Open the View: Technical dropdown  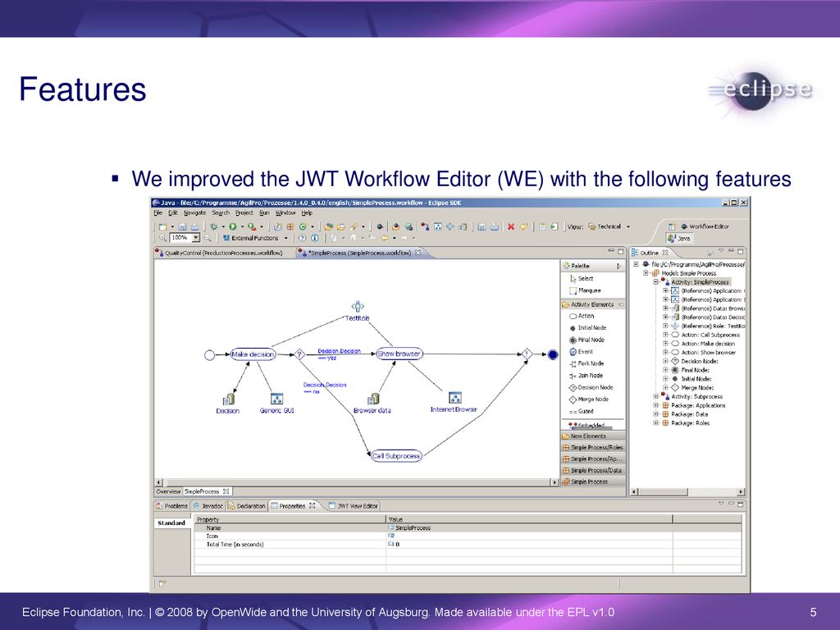point(628,226)
